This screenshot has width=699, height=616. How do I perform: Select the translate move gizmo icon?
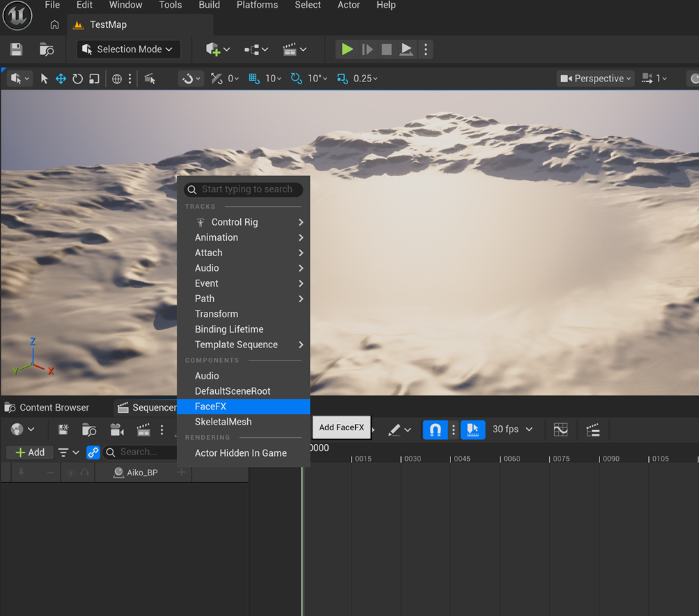[x=61, y=79]
